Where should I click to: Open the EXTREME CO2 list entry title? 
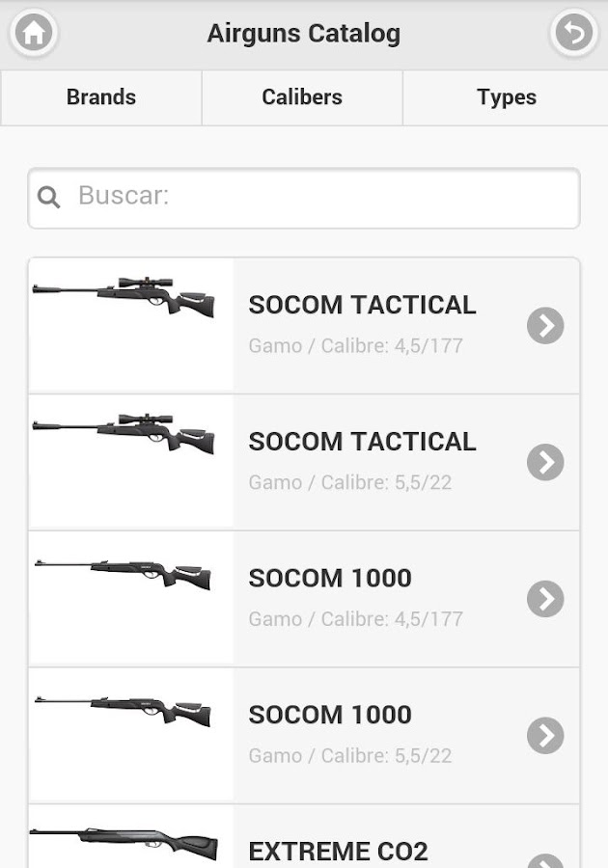click(338, 851)
